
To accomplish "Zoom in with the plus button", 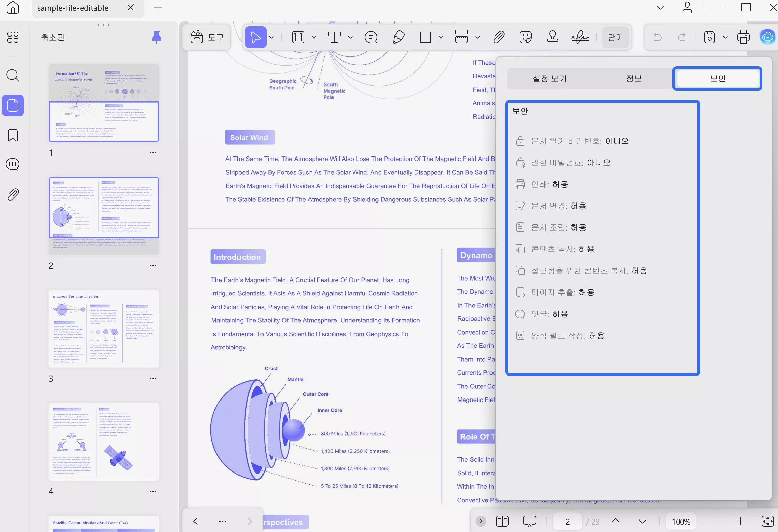I will click(x=740, y=521).
